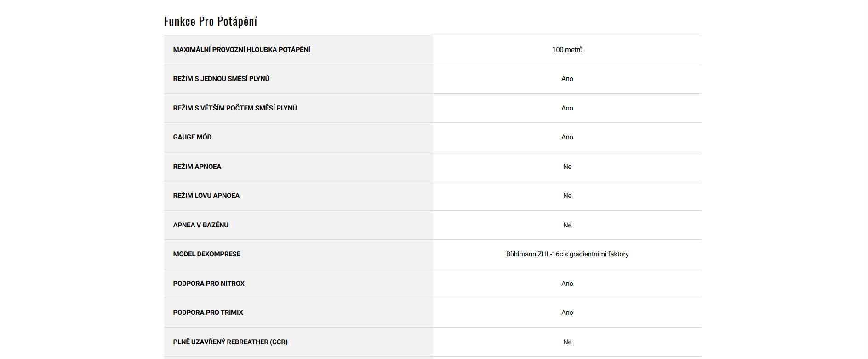Click the Maximální provozní hloubka potápění label
The height and width of the screenshot is (359, 868).
[241, 50]
